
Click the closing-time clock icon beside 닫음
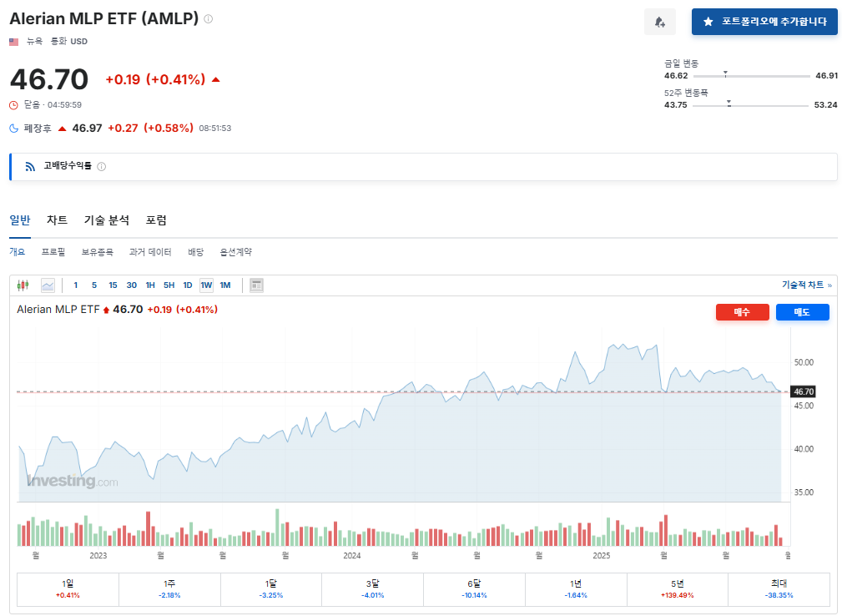point(12,104)
